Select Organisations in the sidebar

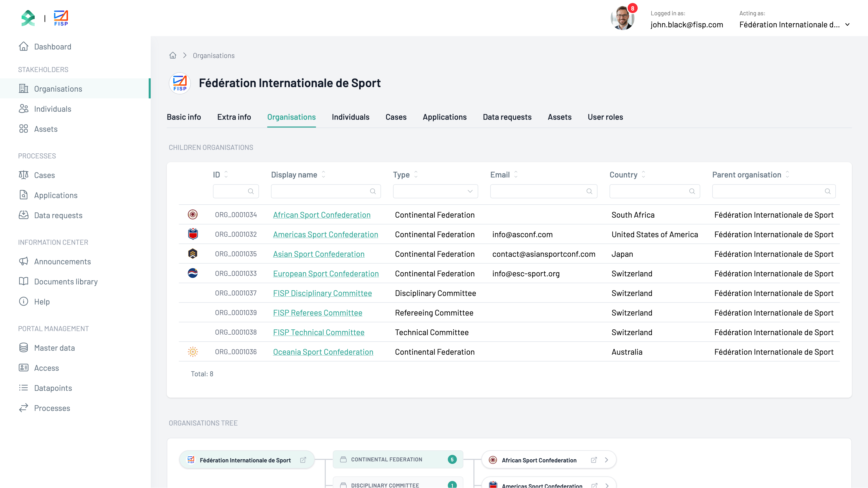click(75, 89)
